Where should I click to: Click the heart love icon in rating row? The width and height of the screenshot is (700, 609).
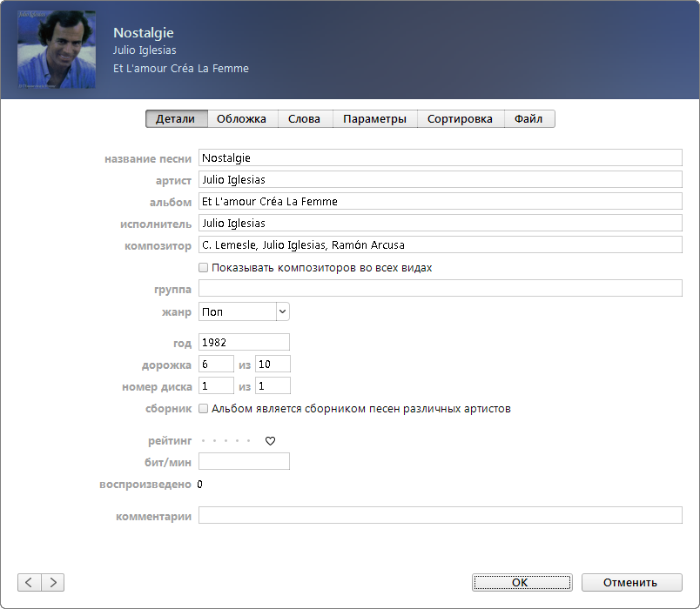click(x=270, y=441)
